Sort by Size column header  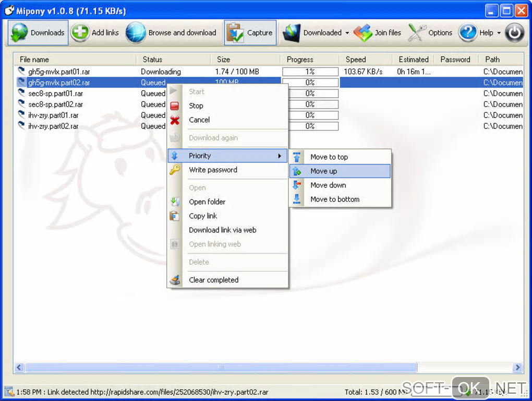246,60
